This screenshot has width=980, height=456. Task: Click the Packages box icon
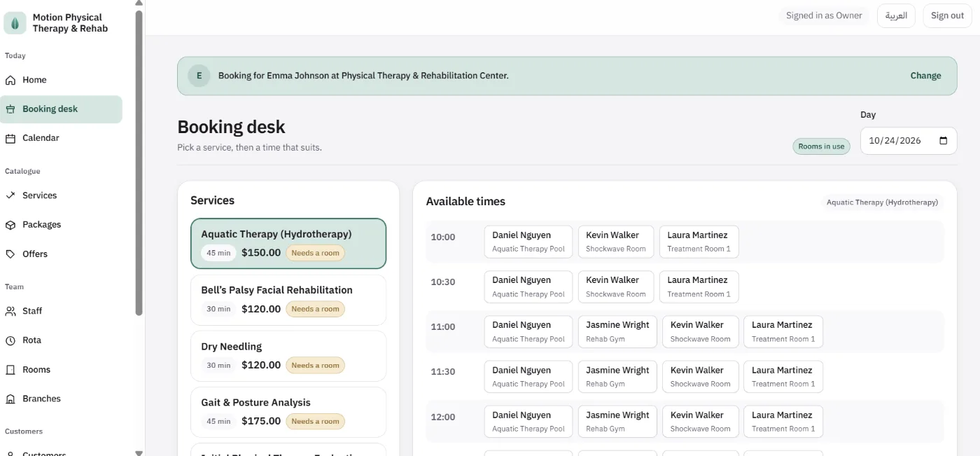pos(10,225)
